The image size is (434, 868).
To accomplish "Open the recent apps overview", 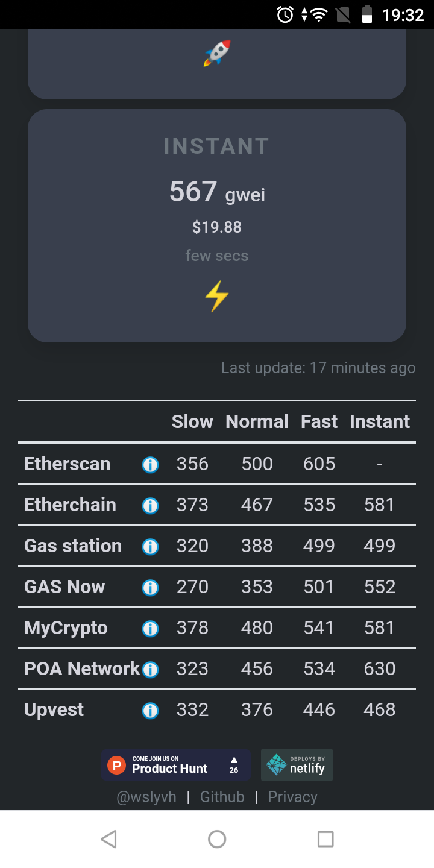I will 325,839.
